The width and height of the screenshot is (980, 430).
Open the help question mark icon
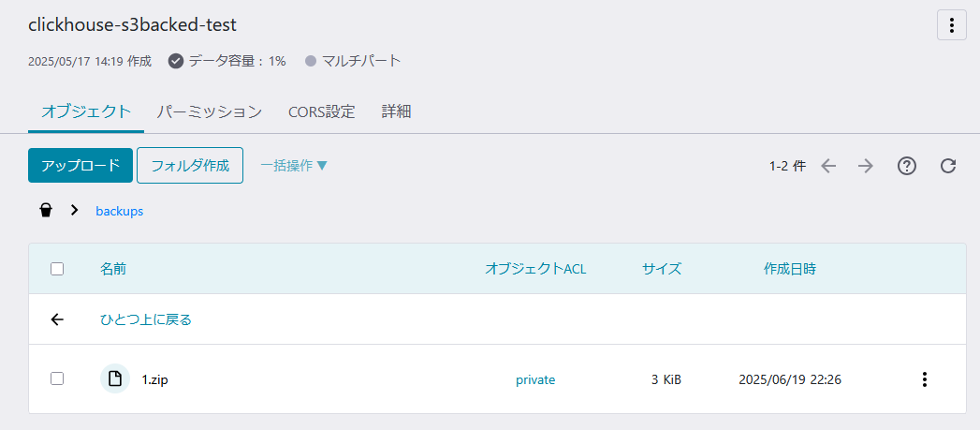(907, 166)
